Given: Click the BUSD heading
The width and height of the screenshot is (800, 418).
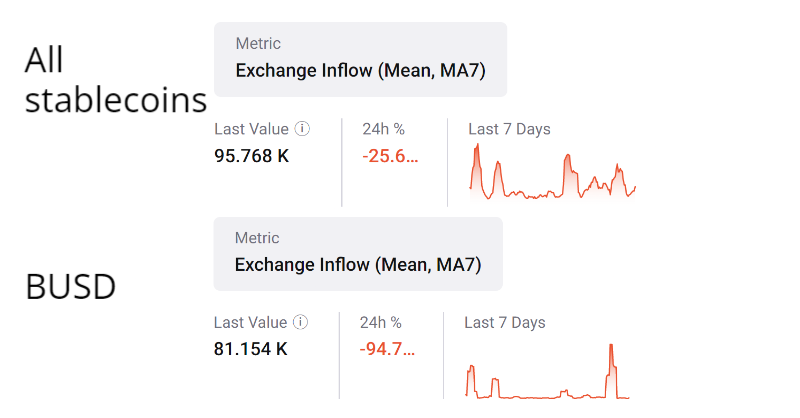Looking at the screenshot, I should coord(70,287).
